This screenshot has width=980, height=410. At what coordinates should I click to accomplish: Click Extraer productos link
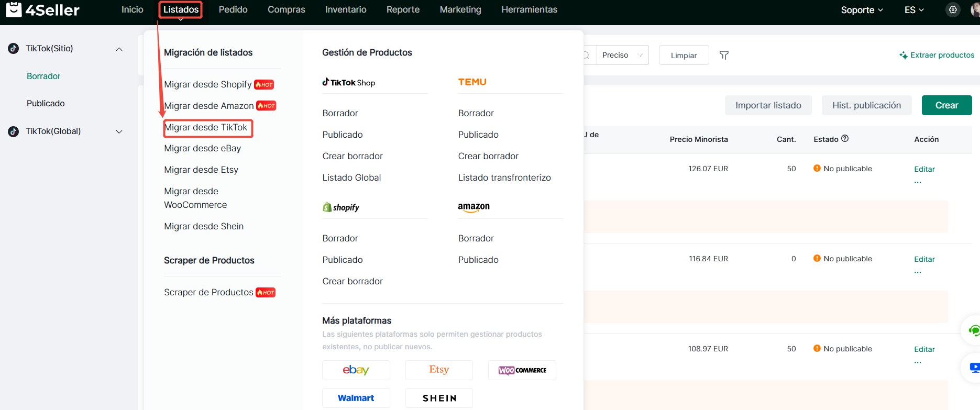tap(937, 55)
